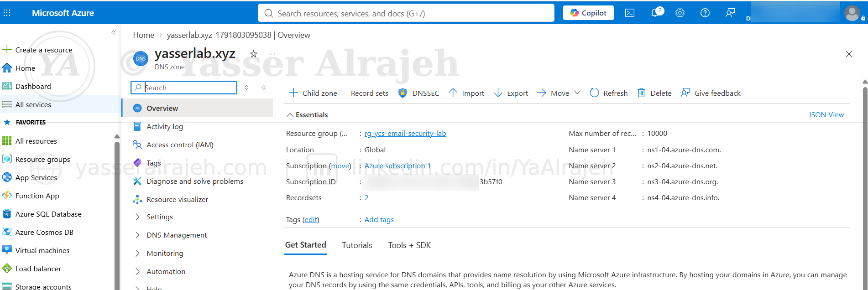Go to Home in the sidebar

coord(19,68)
